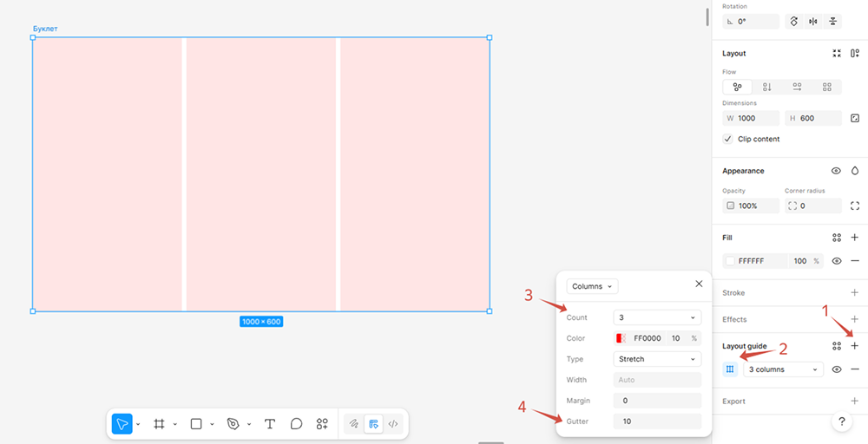
Task: Select the Pen tool
Action: point(233,424)
